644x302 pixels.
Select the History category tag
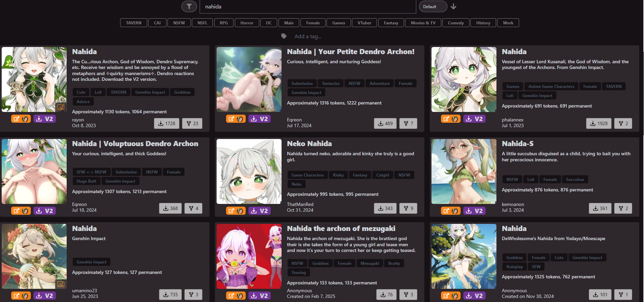[483, 23]
